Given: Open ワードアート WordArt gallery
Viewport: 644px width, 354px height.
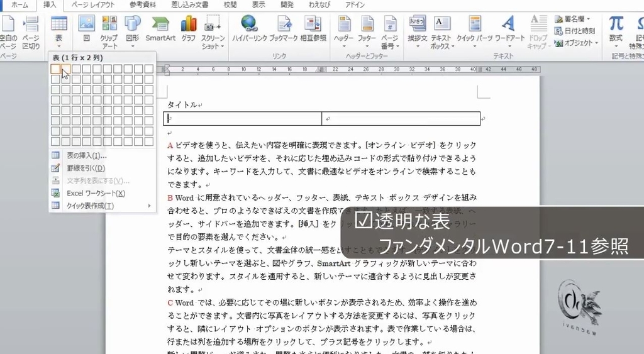Looking at the screenshot, I should click(509, 32).
